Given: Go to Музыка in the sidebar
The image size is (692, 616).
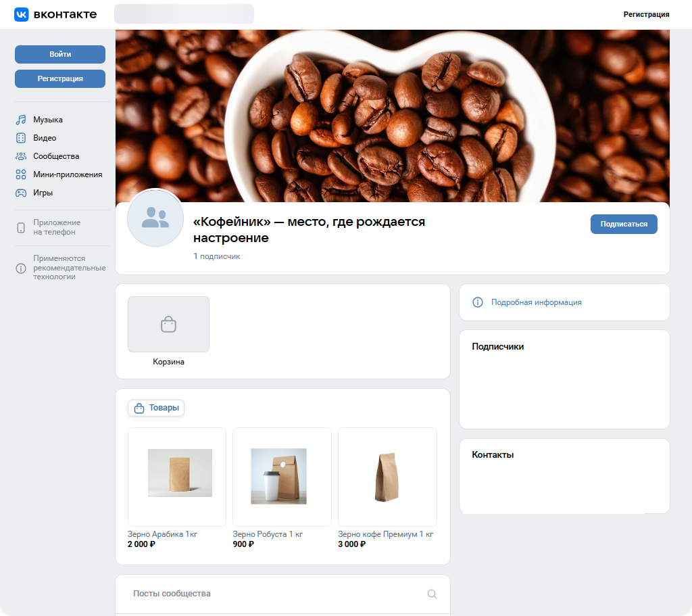Looking at the screenshot, I should tap(48, 120).
